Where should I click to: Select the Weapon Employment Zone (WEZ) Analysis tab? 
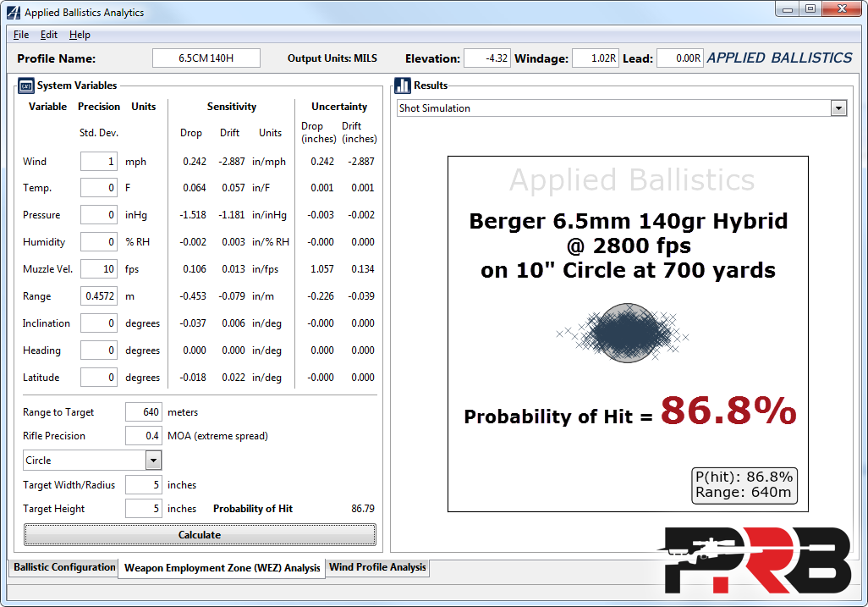coord(222,568)
